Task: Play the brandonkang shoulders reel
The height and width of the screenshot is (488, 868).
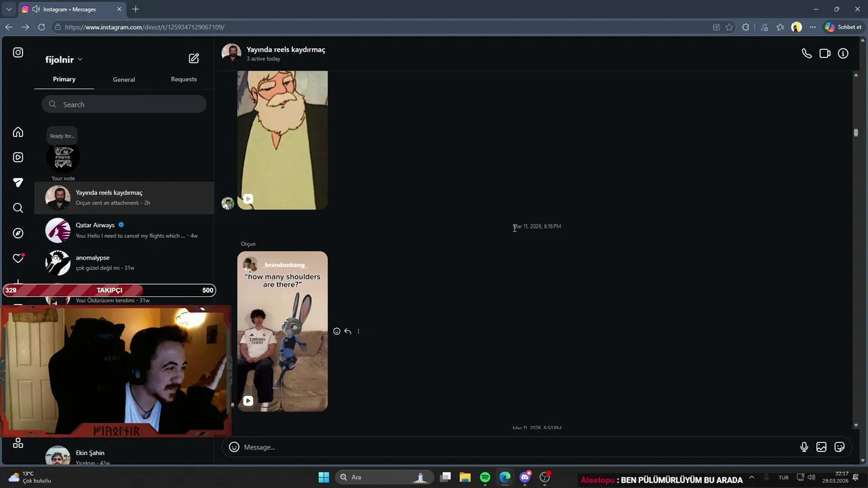Action: coord(282,331)
